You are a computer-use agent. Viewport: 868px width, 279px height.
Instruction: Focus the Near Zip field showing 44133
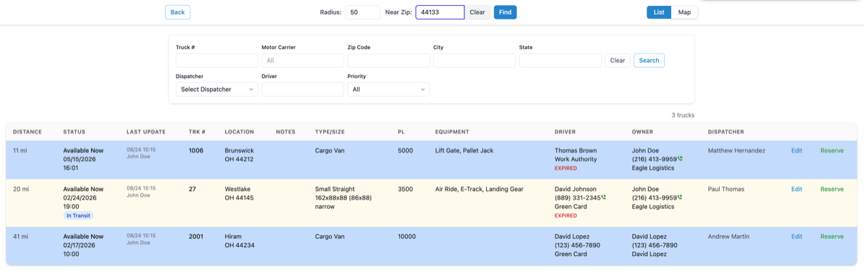point(440,12)
